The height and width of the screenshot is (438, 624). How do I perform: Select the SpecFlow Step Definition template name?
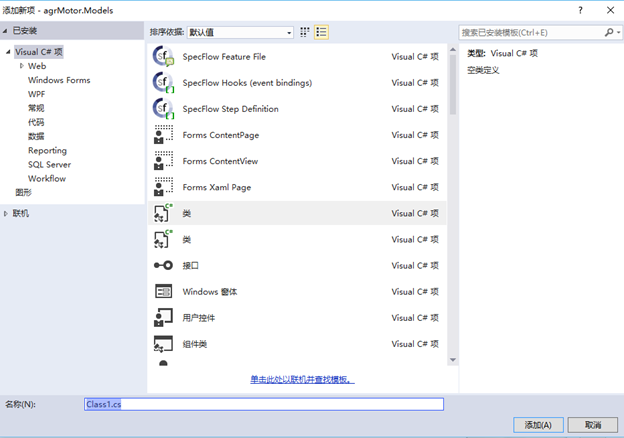[230, 109]
